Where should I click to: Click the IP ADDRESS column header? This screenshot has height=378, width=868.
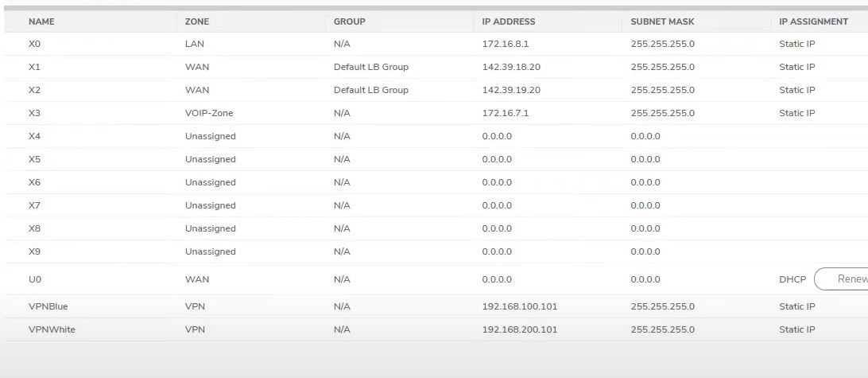(509, 21)
